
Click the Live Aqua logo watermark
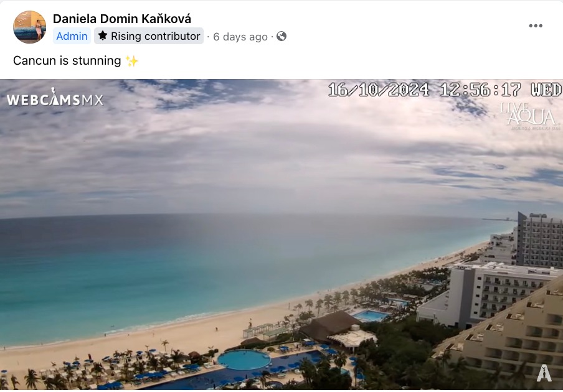point(530,116)
